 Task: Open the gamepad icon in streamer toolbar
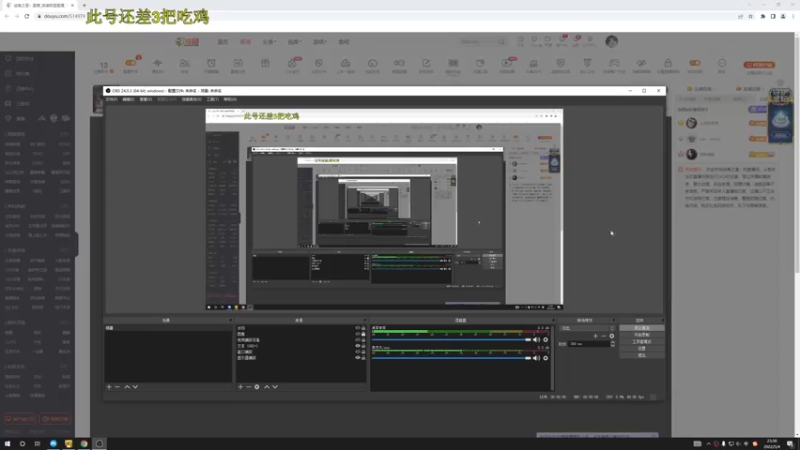(x=614, y=63)
